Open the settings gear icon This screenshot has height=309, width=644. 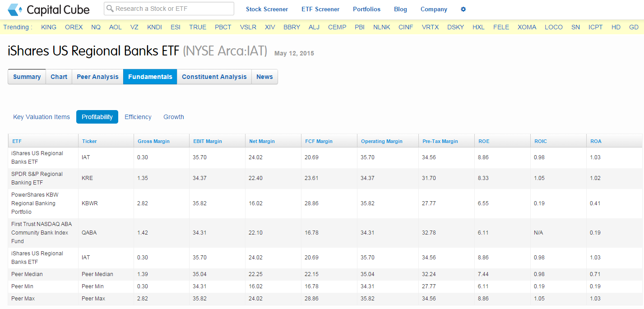(463, 9)
